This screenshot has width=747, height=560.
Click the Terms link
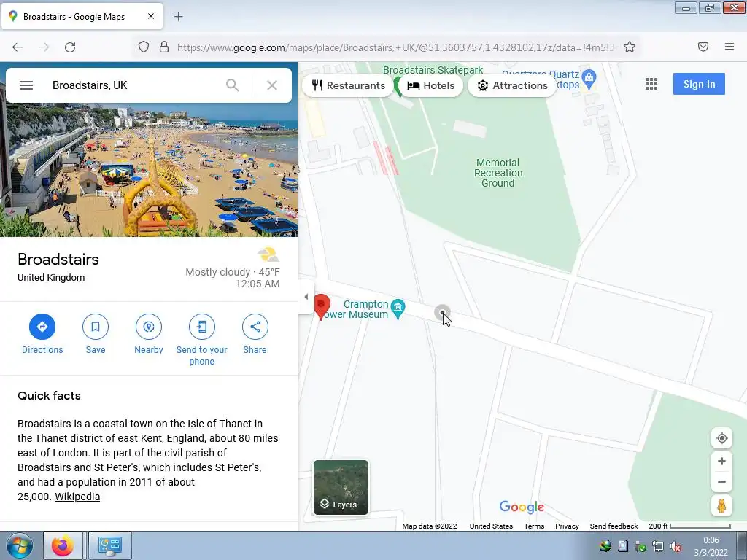(534, 526)
